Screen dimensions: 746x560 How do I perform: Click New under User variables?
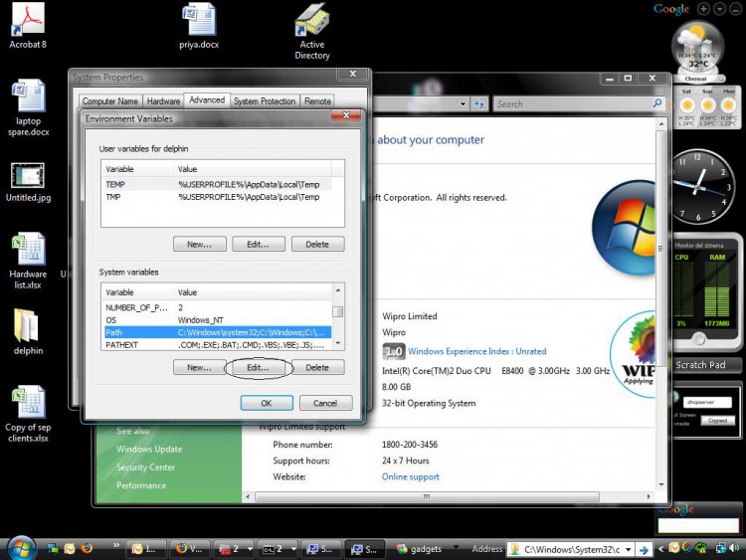(x=199, y=244)
